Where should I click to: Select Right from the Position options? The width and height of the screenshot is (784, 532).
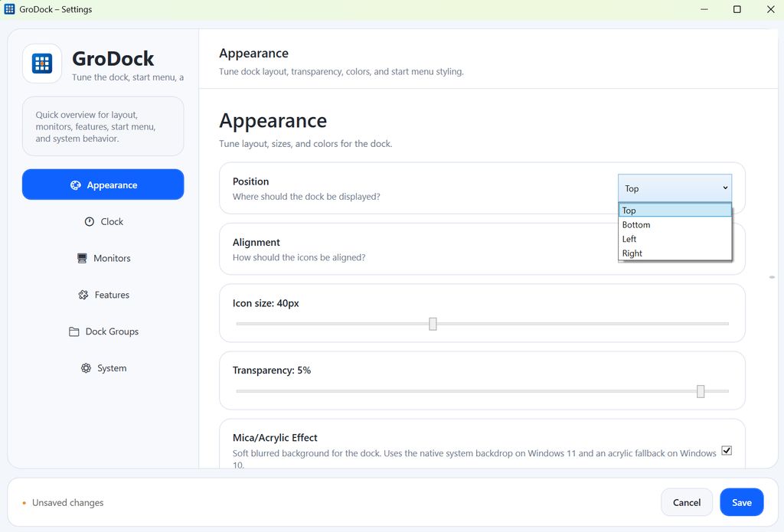[675, 253]
